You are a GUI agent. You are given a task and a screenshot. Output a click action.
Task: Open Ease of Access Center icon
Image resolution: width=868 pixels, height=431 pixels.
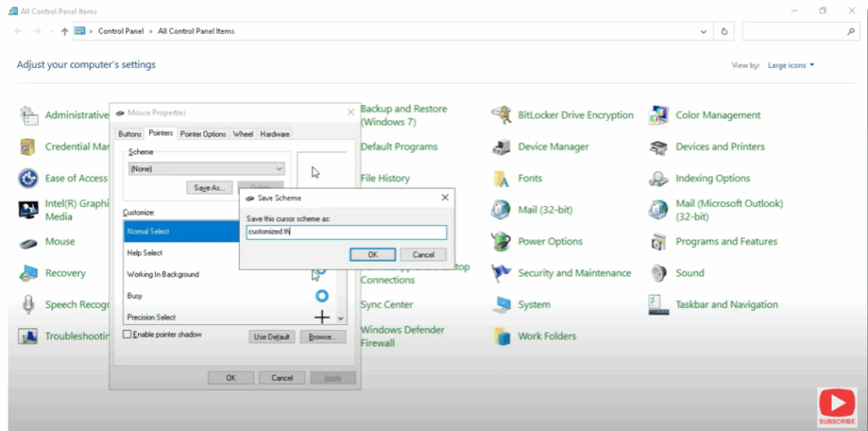28,178
